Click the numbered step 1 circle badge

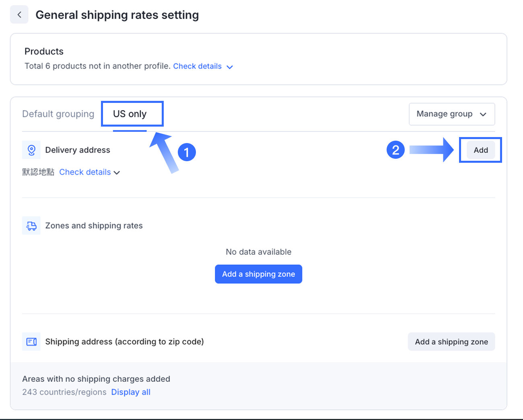[187, 152]
